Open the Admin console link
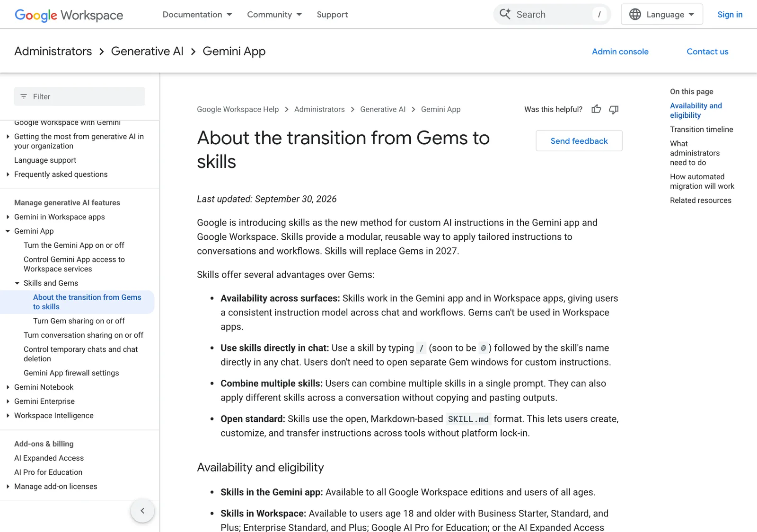 click(620, 52)
